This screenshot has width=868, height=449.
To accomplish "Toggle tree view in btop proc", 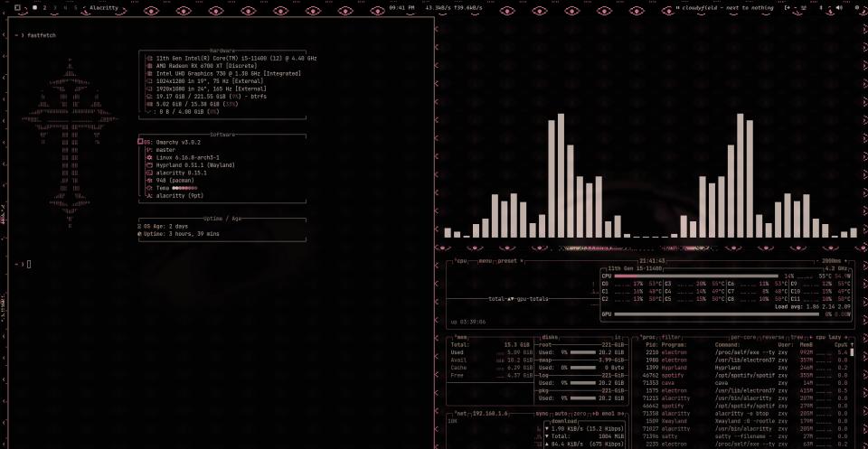I will coord(797,337).
